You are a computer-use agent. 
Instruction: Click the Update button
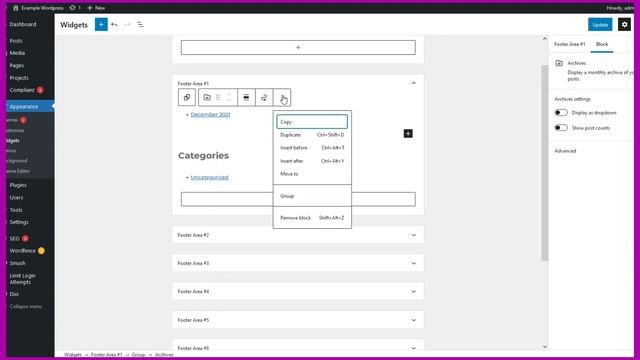[x=600, y=24]
